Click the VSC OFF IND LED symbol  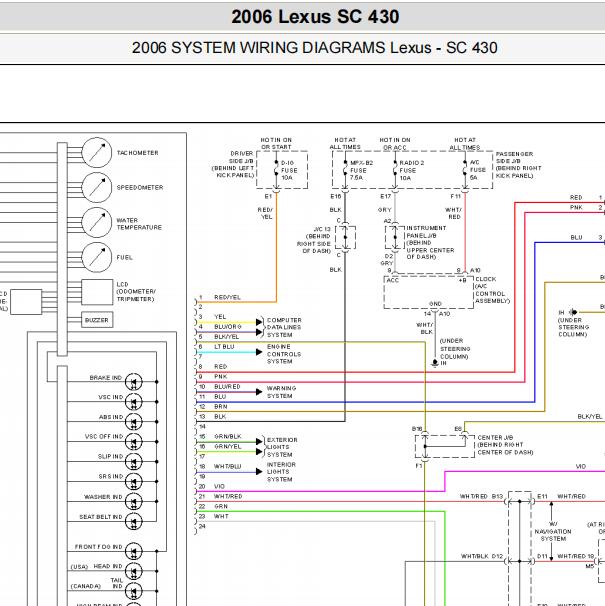pyautogui.click(x=134, y=442)
